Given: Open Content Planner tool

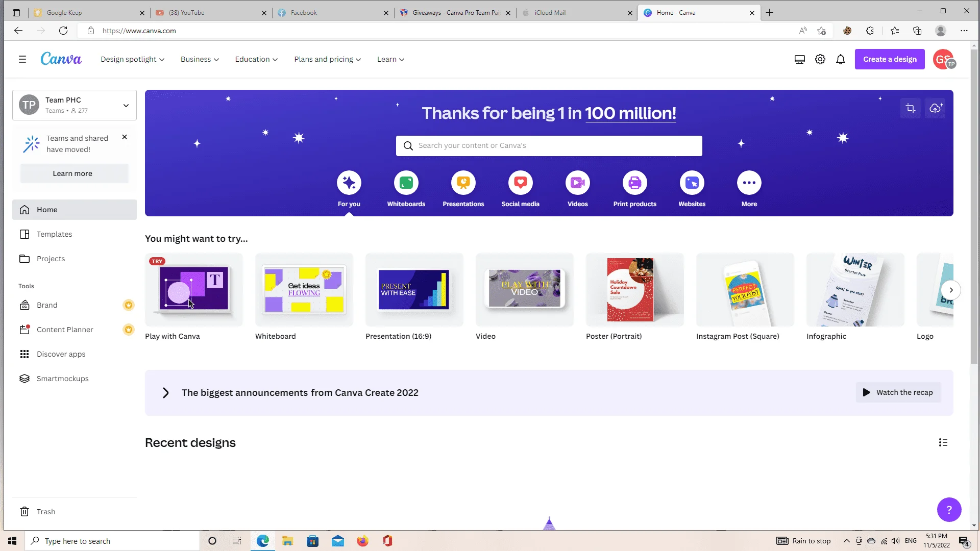Looking at the screenshot, I should 75,330.
